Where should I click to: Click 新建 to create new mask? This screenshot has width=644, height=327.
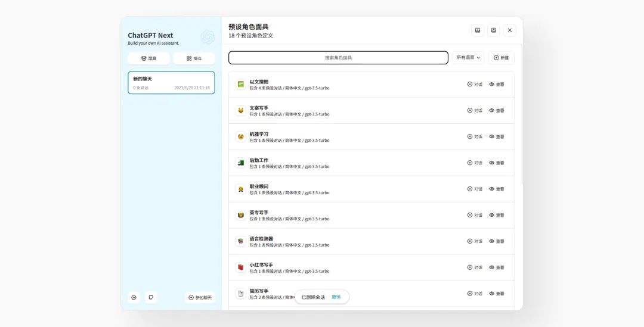[x=501, y=58]
